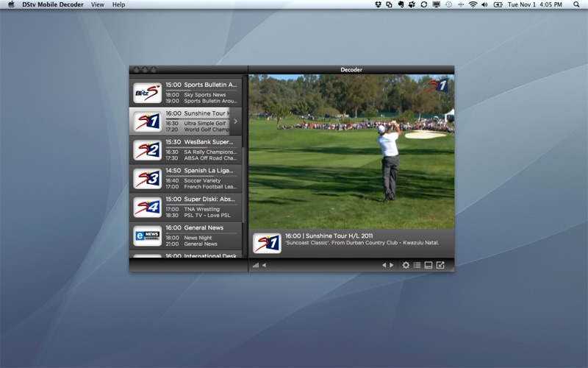Click the Evernote elephant menu bar icon
588x368 pixels.
point(401,4)
